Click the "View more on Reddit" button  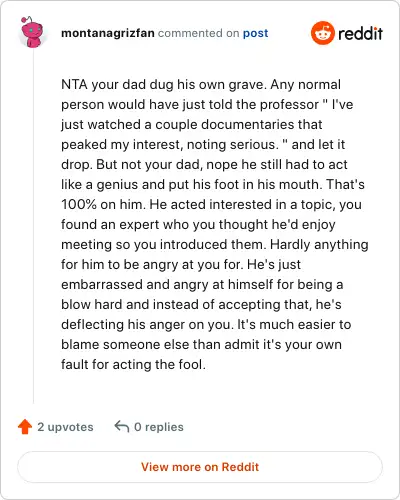tap(200, 467)
